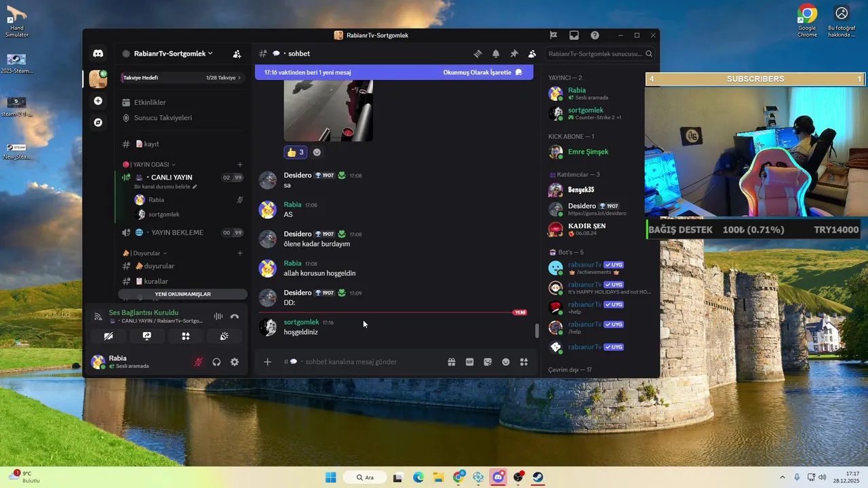Jump to new messages since 17:16
Screen dimensions: 868x488
click(x=307, y=73)
